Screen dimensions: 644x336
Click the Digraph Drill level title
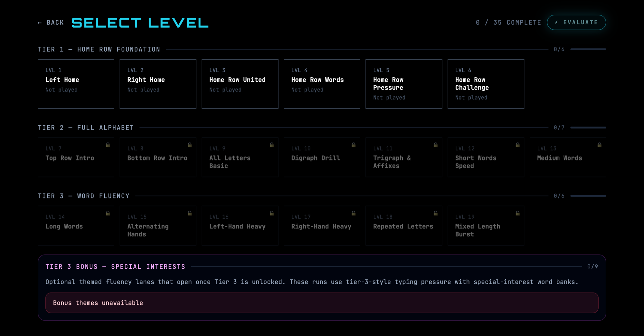pyautogui.click(x=316, y=158)
